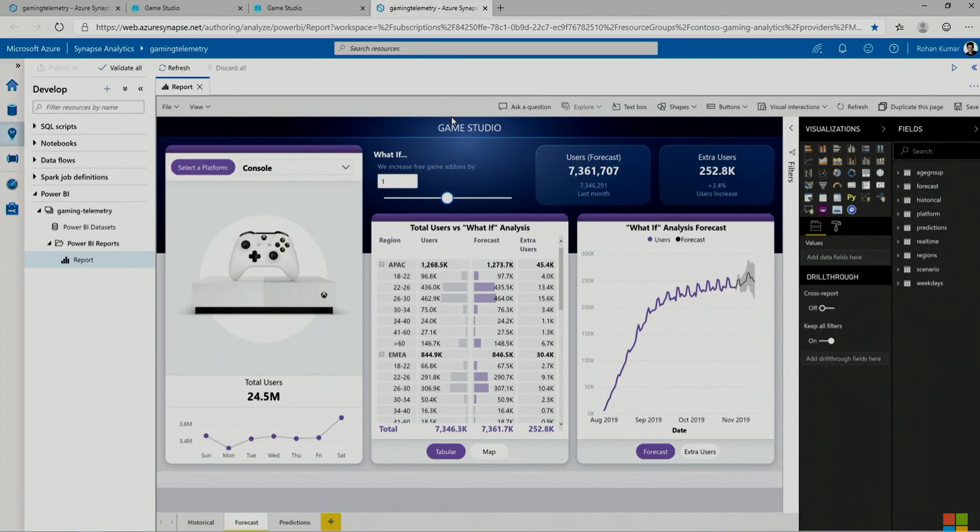Click Ask a question
The height and width of the screenshot is (532, 980).
pos(525,107)
